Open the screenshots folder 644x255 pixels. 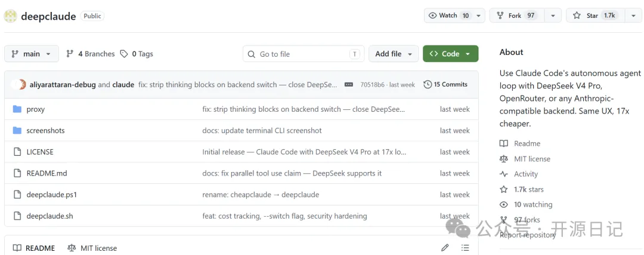coord(45,131)
